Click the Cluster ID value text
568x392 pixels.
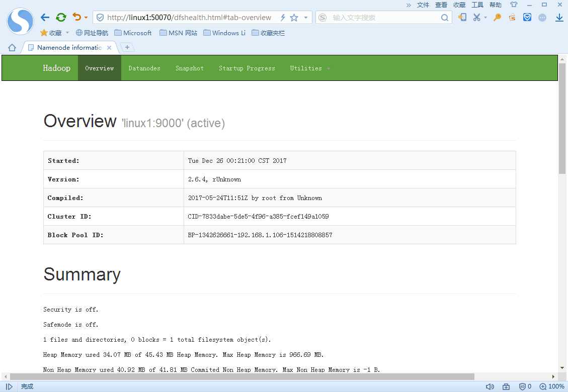258,217
